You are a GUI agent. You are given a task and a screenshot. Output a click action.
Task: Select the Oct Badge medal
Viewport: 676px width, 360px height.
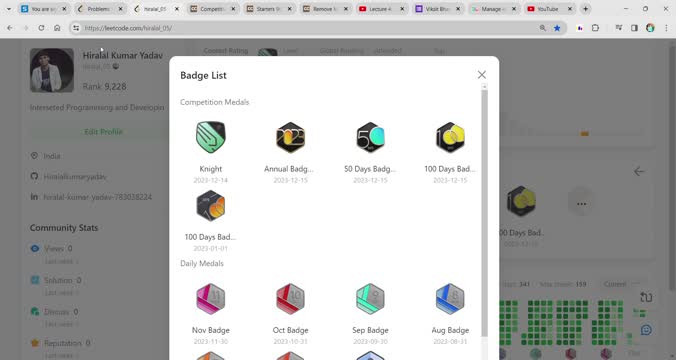(290, 298)
